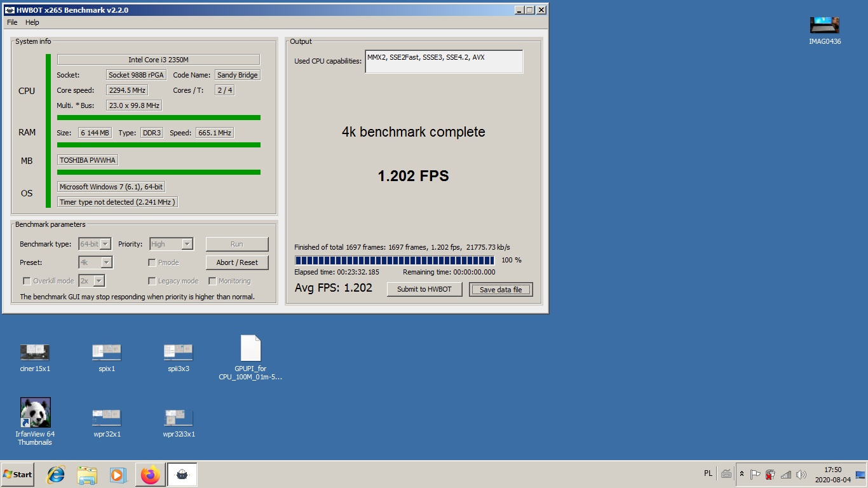
Task: Click the HWBOT x265 title bar icon
Action: (x=10, y=10)
